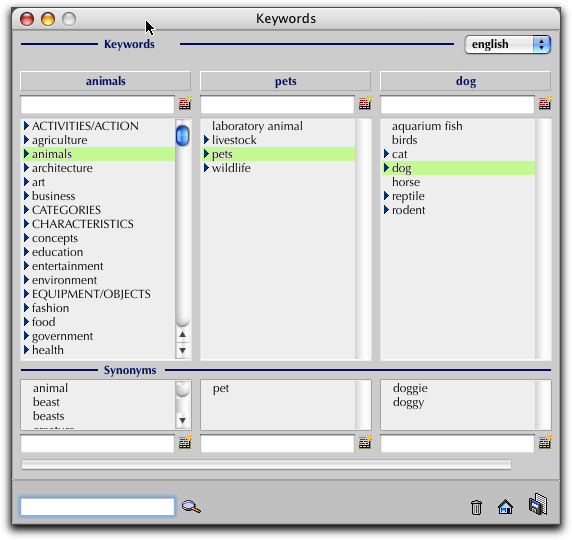
Task: Click add-synonym icon under doggie synonyms list
Action: 545,442
